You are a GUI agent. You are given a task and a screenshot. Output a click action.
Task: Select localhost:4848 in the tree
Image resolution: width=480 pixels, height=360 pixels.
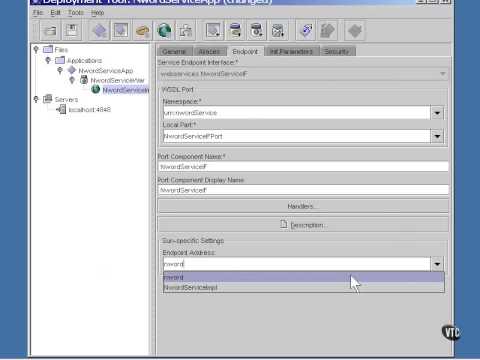coord(90,109)
